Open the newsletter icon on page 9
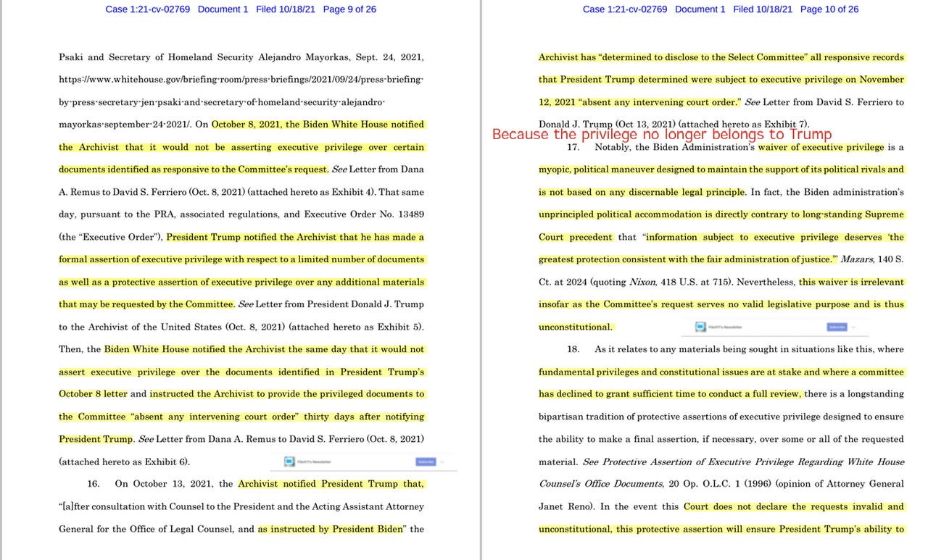 coord(289,461)
